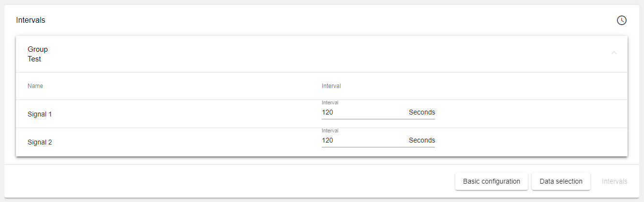Collapse the Group Test panel chevron
Screen dimensions: 644x202
(x=614, y=53)
